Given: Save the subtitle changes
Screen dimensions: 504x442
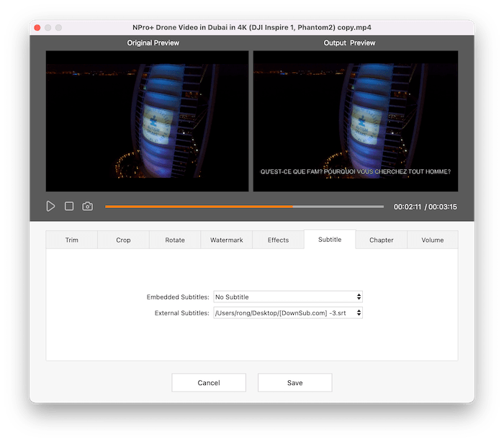Looking at the screenshot, I should click(294, 383).
